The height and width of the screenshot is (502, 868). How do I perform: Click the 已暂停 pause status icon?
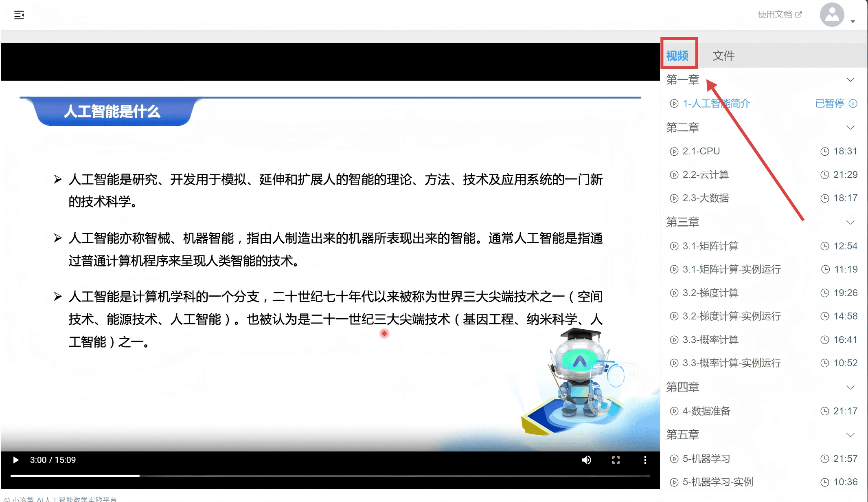(x=853, y=103)
